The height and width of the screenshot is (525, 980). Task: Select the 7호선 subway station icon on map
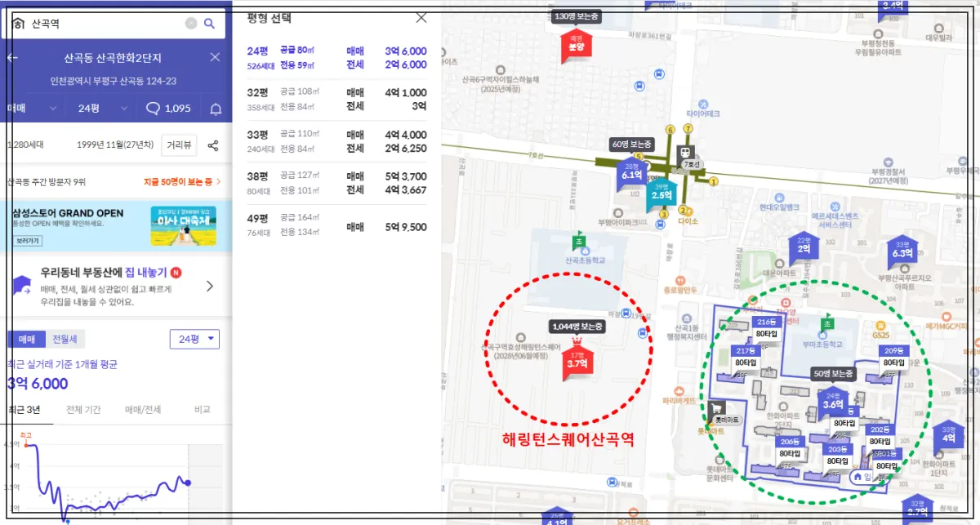click(x=685, y=151)
